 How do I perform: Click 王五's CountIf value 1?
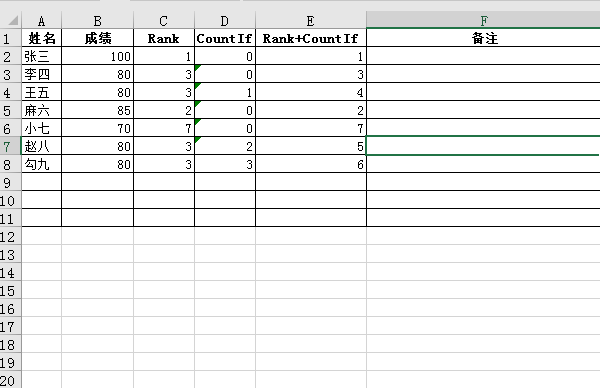point(225,92)
